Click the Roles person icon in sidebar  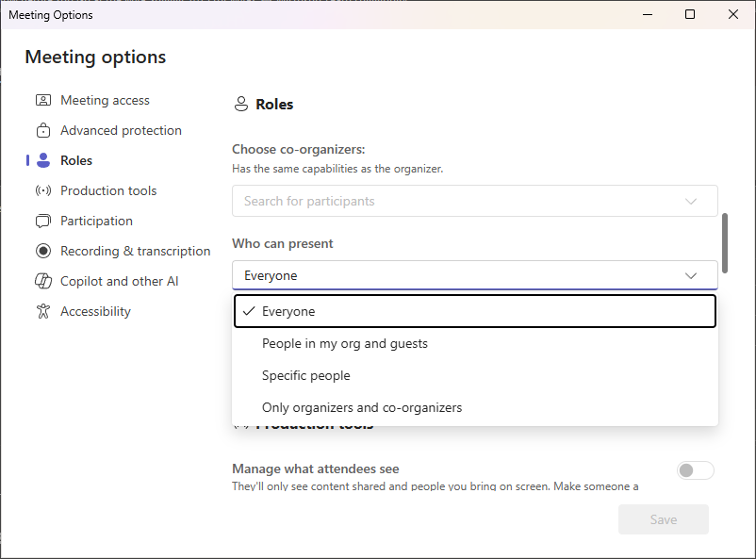[43, 160]
